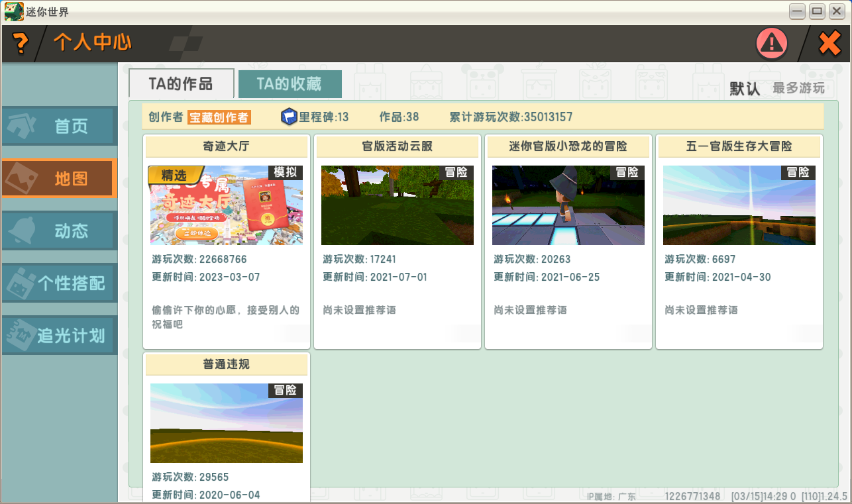Open the 五一官版生存大冒险 map thumbnail
The height and width of the screenshot is (504, 852).
pos(739,205)
